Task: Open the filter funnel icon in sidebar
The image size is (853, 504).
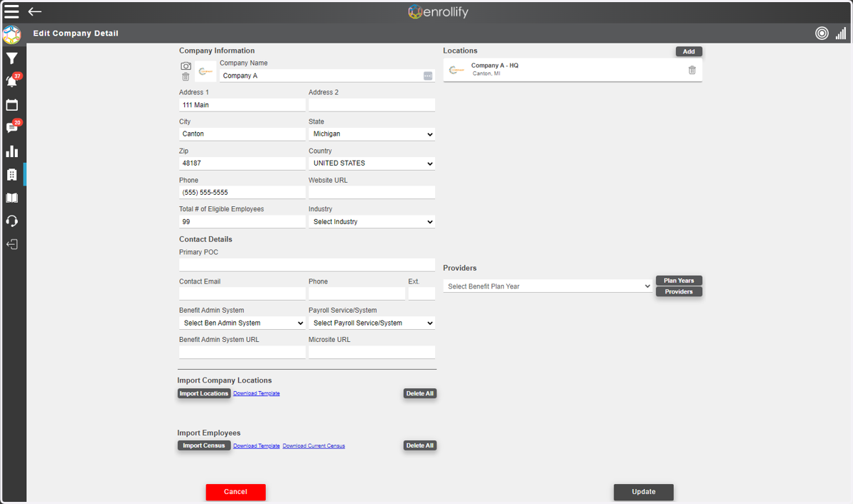Action: click(x=12, y=58)
